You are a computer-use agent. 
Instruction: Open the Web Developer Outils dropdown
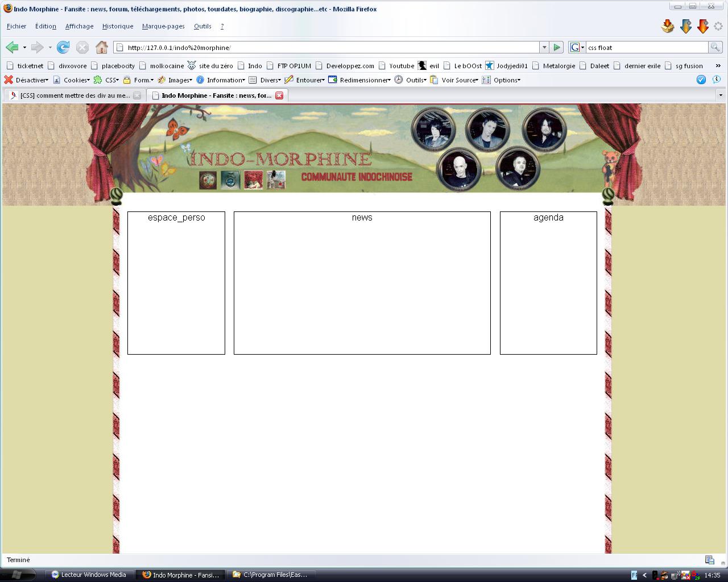click(411, 80)
